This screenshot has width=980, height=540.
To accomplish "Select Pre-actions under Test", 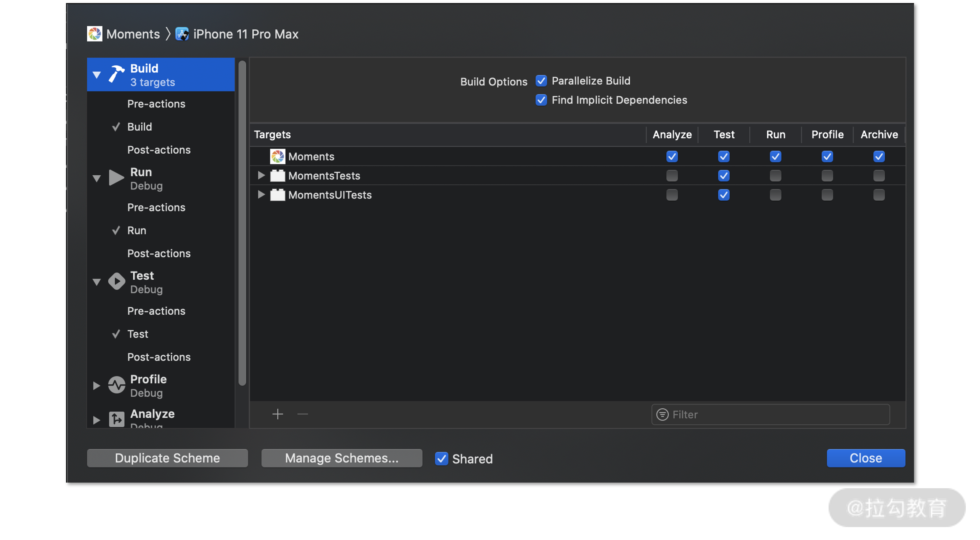I will tap(156, 311).
